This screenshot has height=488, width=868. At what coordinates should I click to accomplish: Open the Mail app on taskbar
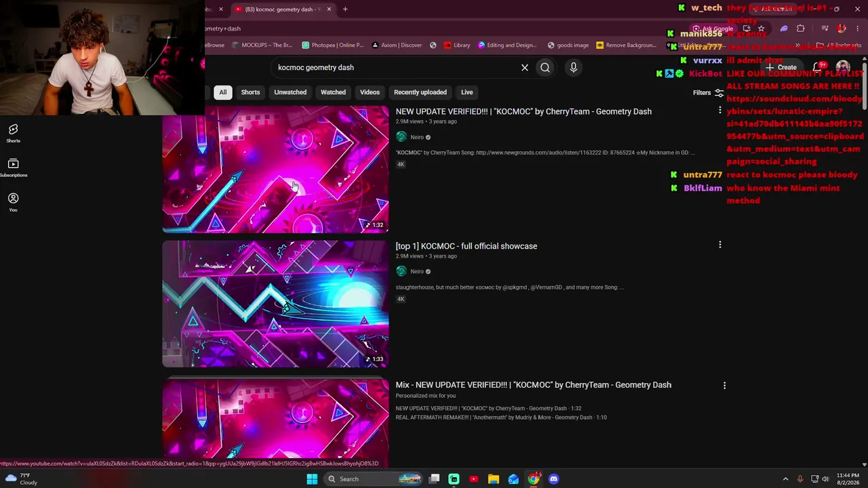(513, 479)
